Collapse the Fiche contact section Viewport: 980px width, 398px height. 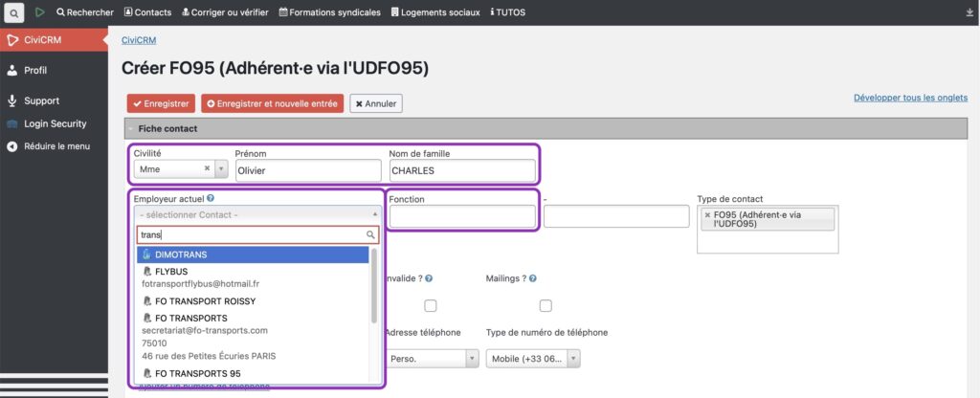(131, 128)
